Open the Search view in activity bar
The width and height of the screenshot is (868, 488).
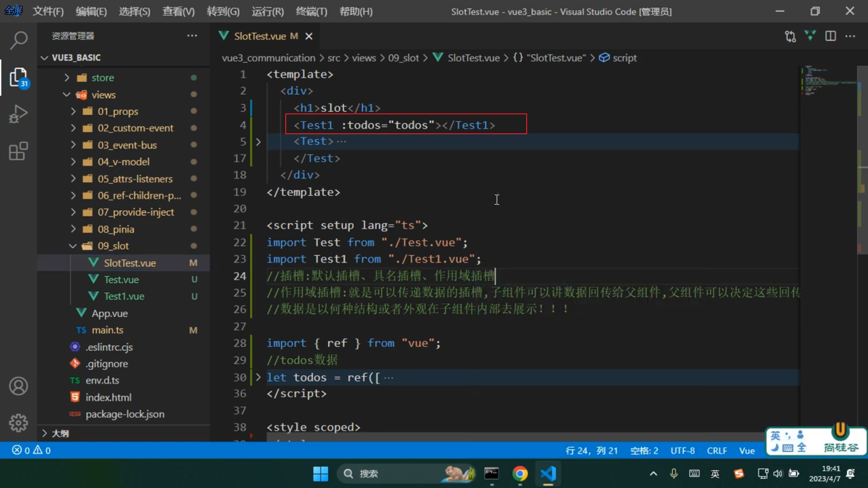pos(18,40)
